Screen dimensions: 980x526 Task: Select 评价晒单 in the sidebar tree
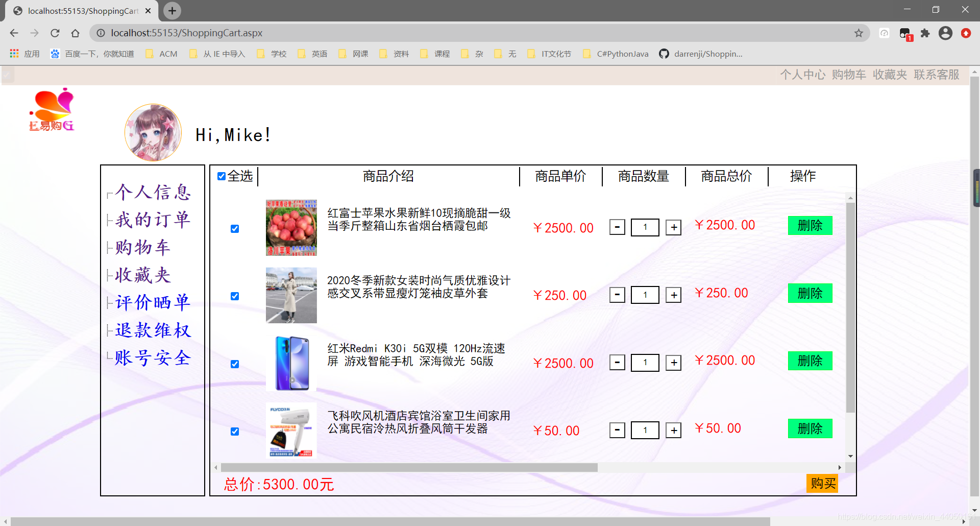coord(153,303)
